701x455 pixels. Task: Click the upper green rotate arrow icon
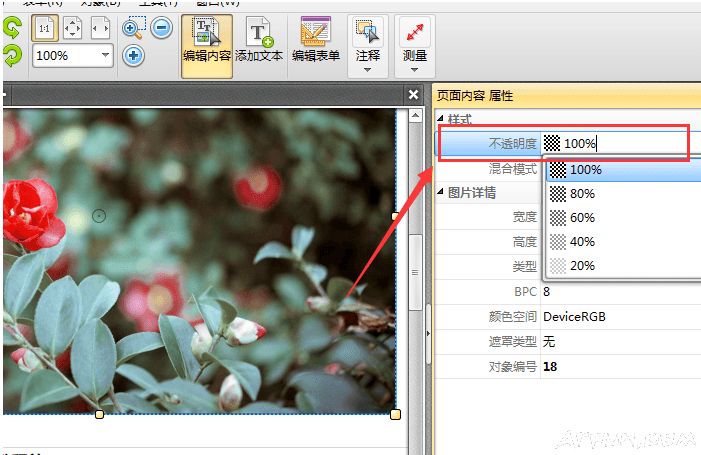12,27
